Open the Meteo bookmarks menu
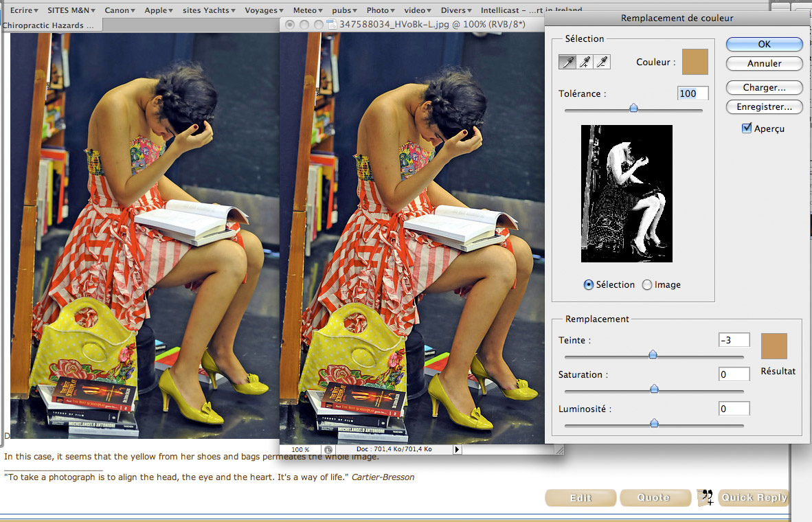This screenshot has height=522, width=812. (308, 10)
